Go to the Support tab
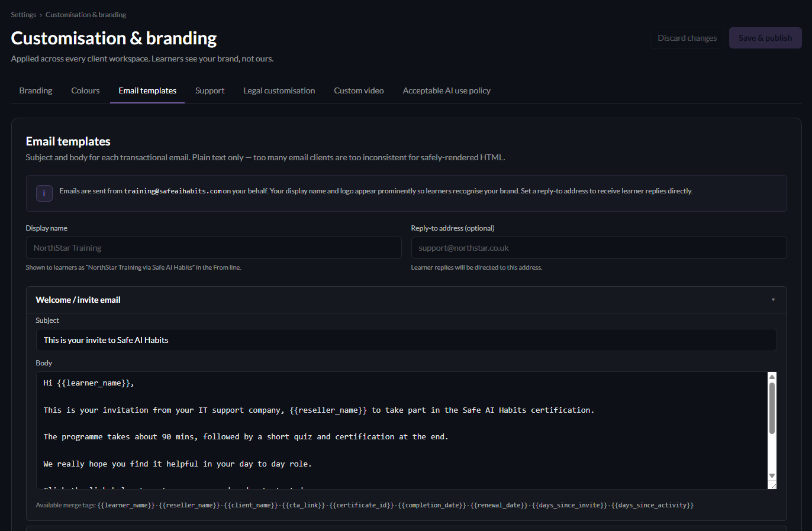This screenshot has height=531, width=812. [x=210, y=90]
